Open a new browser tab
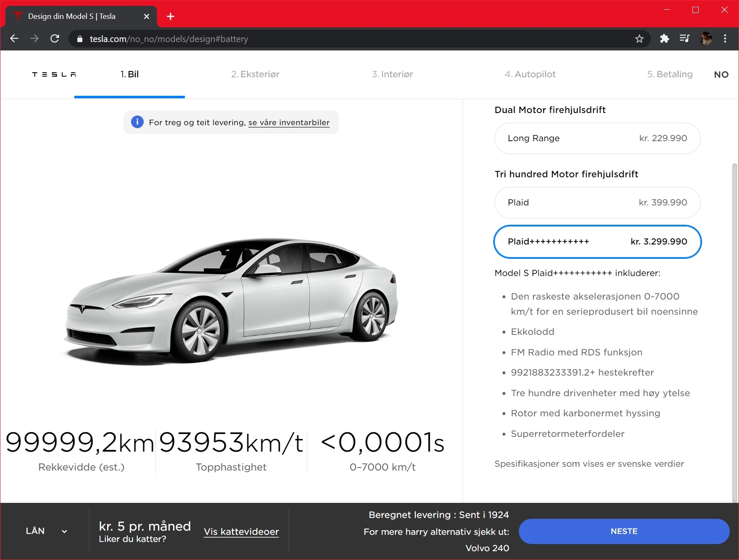The height and width of the screenshot is (560, 739). coord(171,16)
